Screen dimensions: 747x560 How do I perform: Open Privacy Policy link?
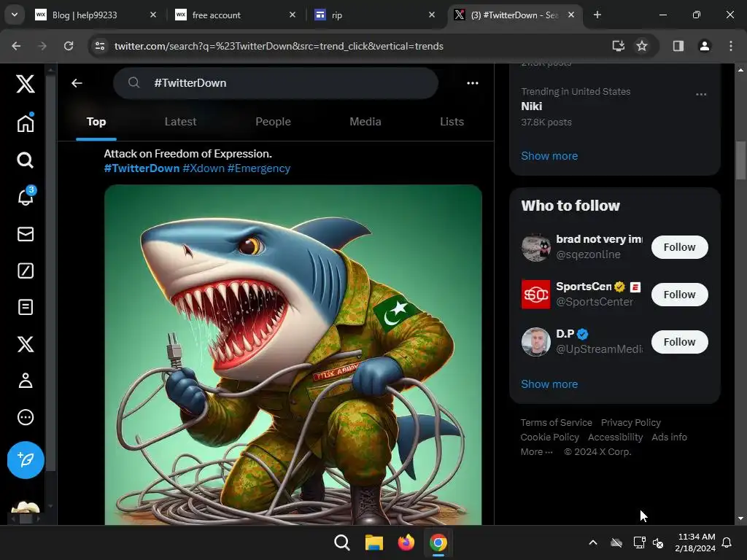pyautogui.click(x=631, y=422)
